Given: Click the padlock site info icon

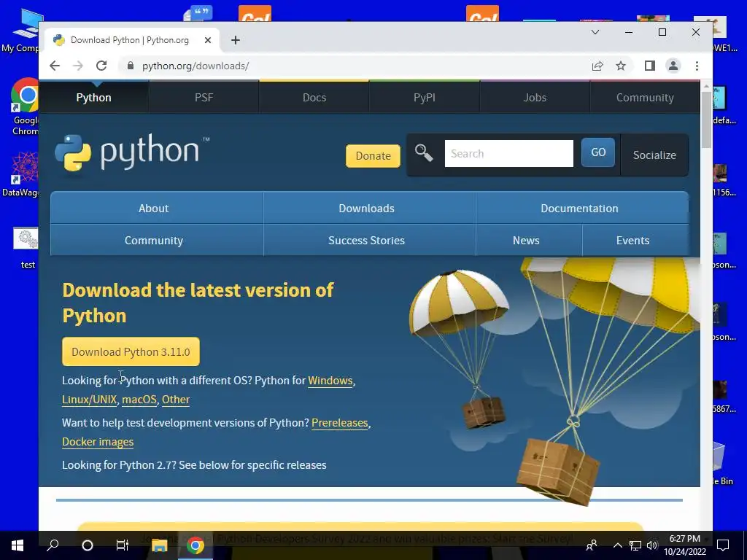Looking at the screenshot, I should (x=130, y=66).
